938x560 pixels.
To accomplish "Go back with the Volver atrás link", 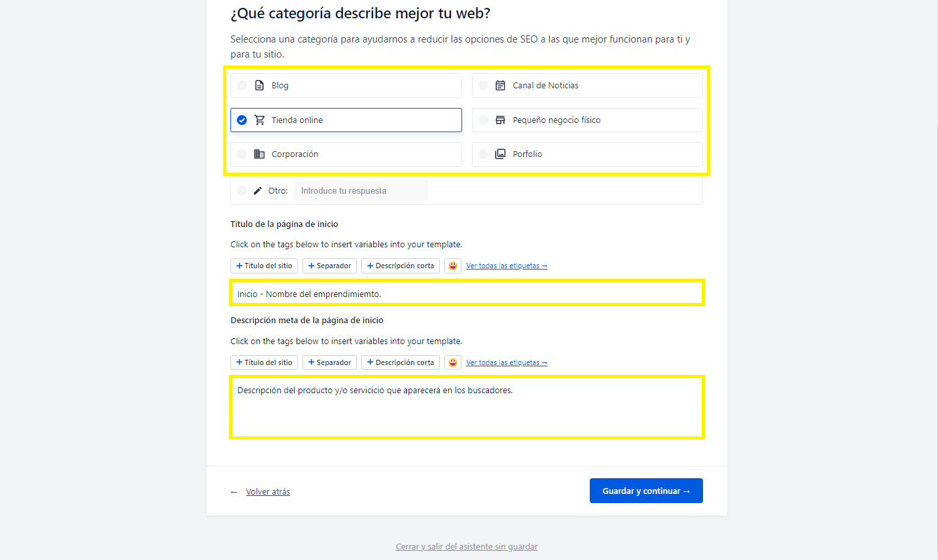I will [x=268, y=492].
